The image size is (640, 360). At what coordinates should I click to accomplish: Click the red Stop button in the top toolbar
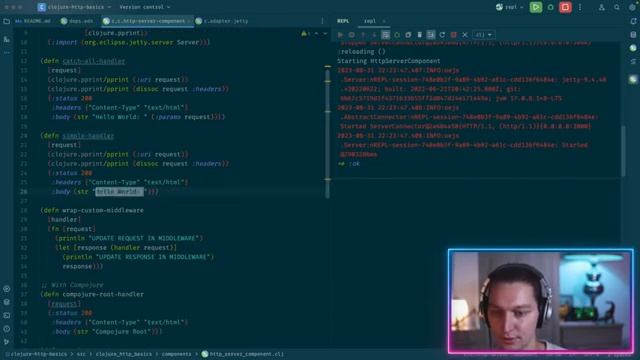tap(565, 7)
